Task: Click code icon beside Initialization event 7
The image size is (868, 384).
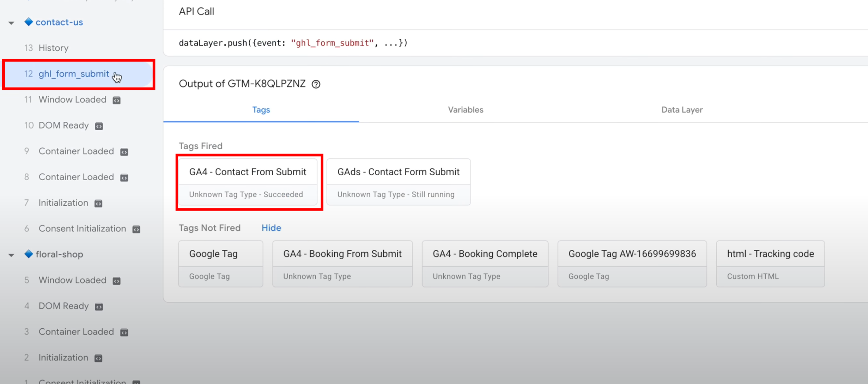Action: [99, 203]
